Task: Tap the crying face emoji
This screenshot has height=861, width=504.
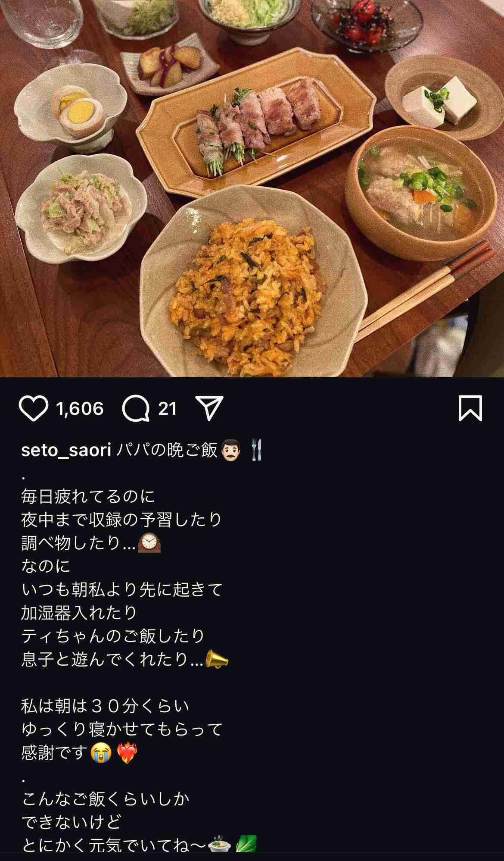Action: pyautogui.click(x=101, y=752)
